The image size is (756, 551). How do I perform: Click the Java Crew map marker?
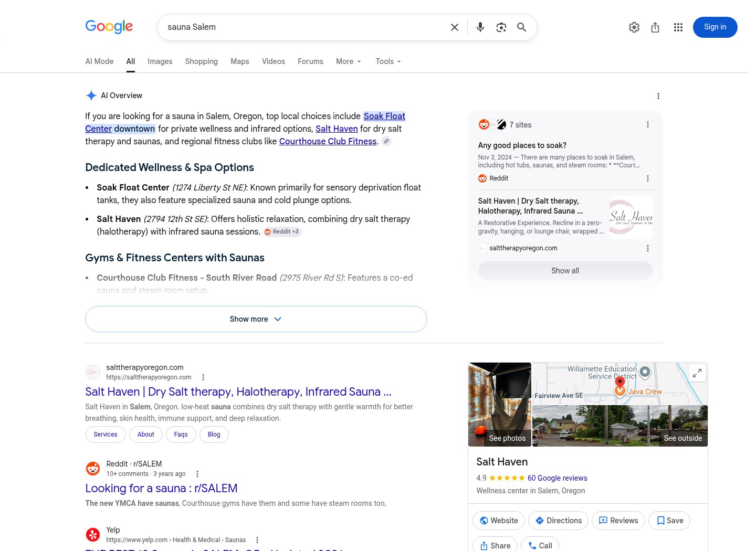tap(620, 391)
